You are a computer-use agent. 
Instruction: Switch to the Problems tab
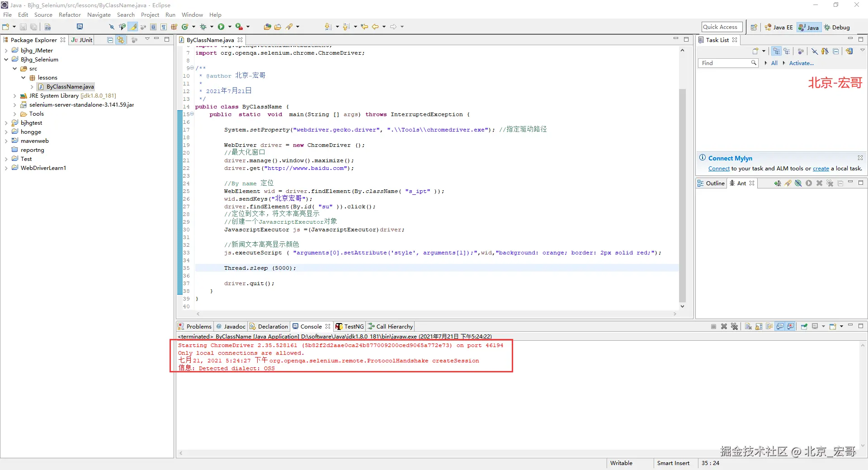tap(195, 326)
